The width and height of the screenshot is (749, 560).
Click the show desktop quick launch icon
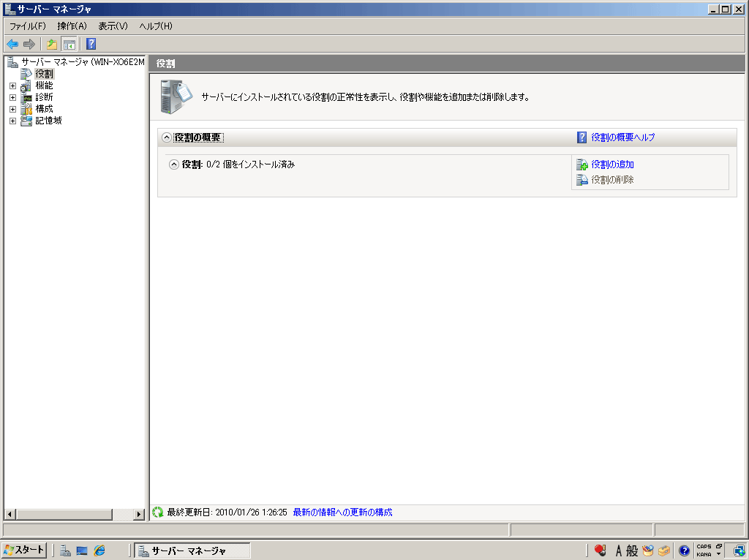(x=82, y=550)
